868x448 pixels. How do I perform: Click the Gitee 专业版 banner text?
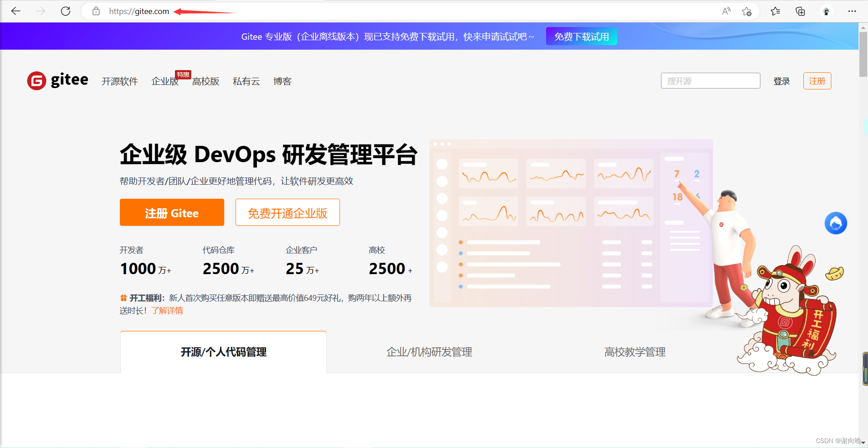(x=387, y=37)
